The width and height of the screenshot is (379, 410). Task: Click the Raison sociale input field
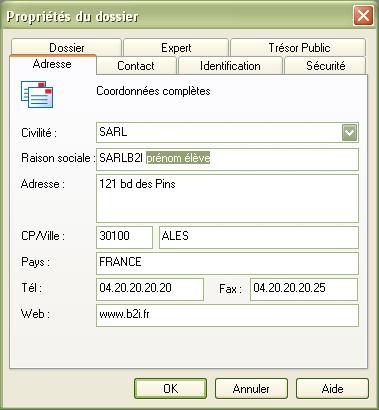[x=227, y=159]
